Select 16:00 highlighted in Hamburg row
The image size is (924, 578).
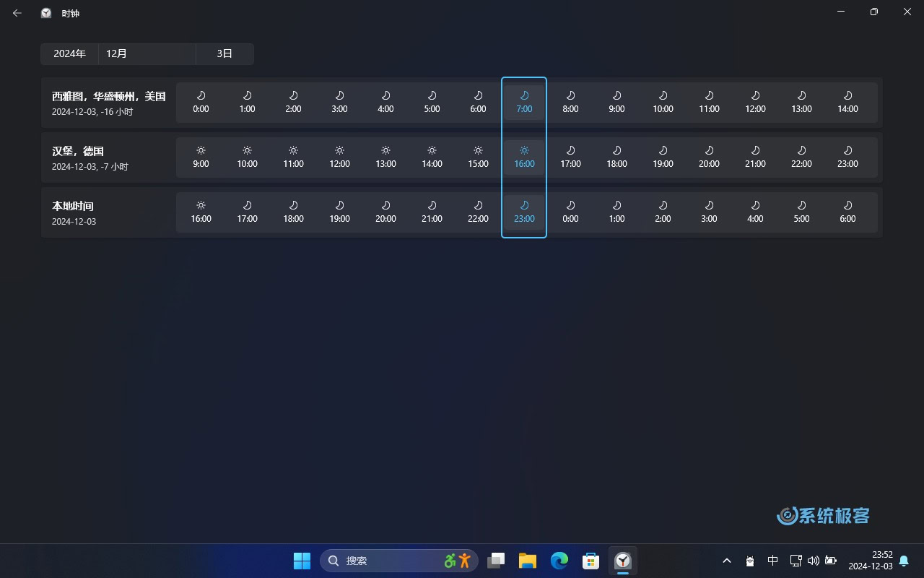tap(524, 158)
